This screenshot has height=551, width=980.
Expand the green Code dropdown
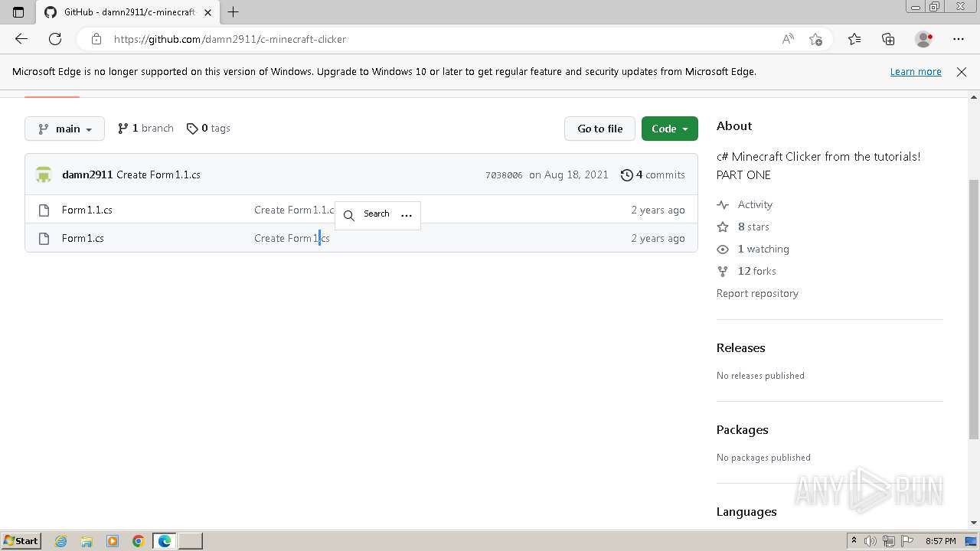tap(670, 129)
